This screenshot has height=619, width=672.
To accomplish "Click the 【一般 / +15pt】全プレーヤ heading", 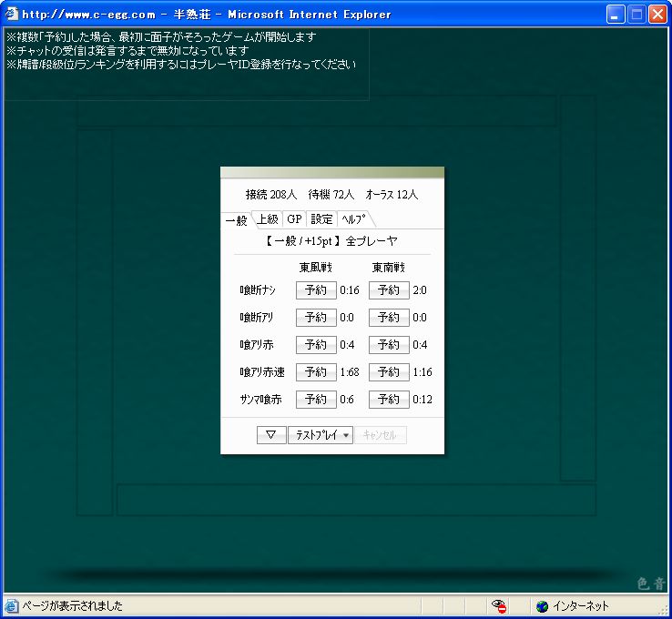I will tap(332, 240).
